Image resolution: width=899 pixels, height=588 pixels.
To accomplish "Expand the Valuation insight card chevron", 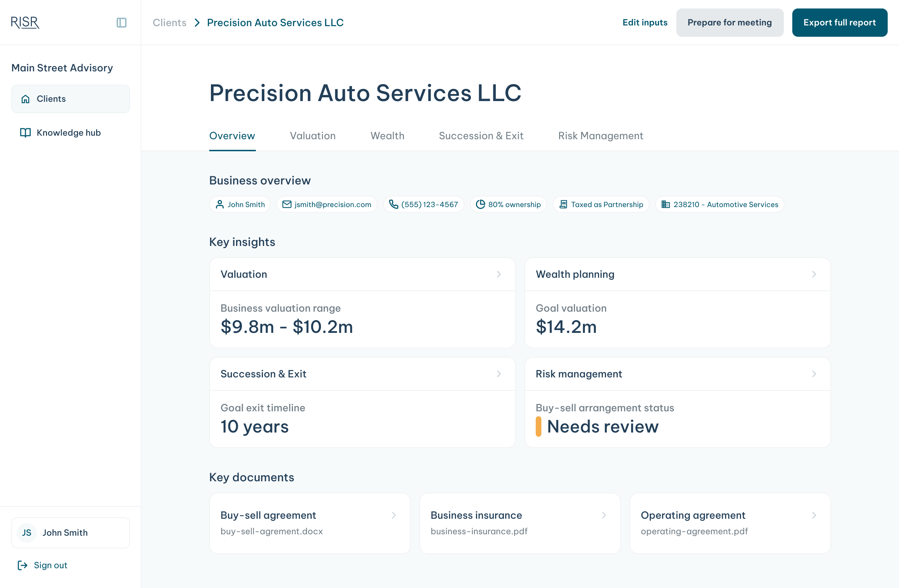I will coord(499,274).
